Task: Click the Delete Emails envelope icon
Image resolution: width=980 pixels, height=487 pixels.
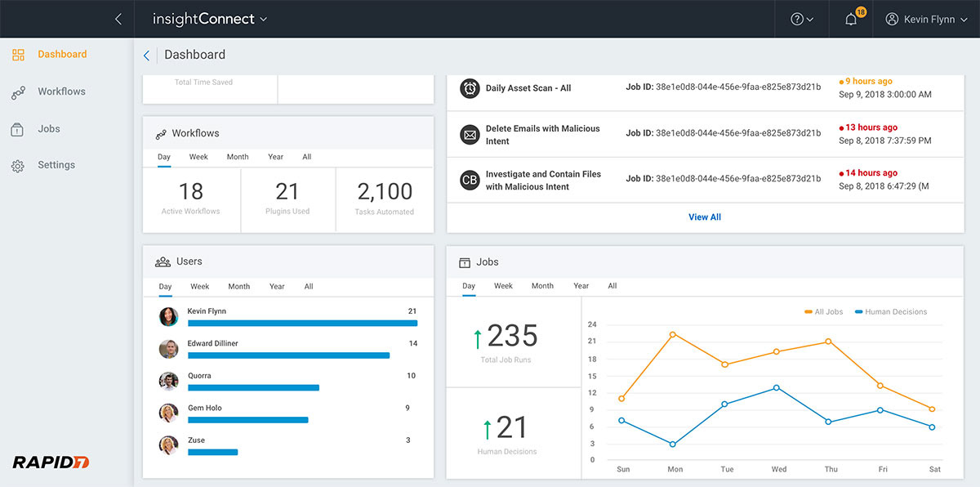Action: click(x=470, y=135)
